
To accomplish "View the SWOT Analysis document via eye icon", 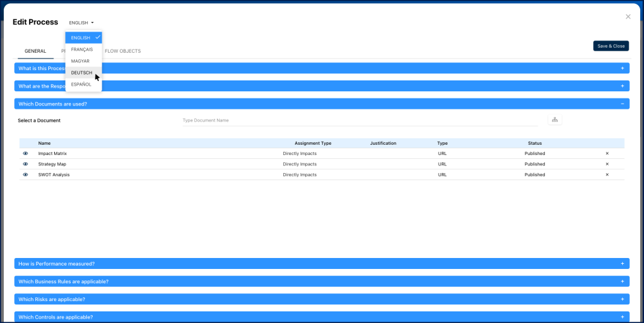I will point(26,175).
